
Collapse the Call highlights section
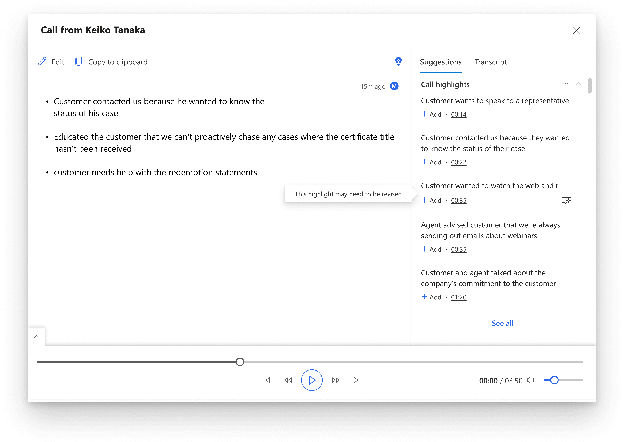(x=578, y=84)
